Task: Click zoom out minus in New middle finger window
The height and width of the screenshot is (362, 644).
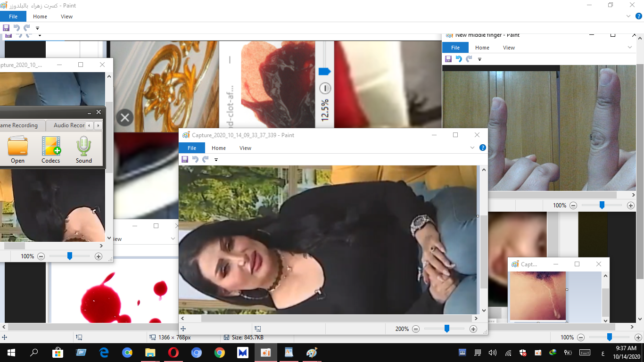Action: [573, 206]
